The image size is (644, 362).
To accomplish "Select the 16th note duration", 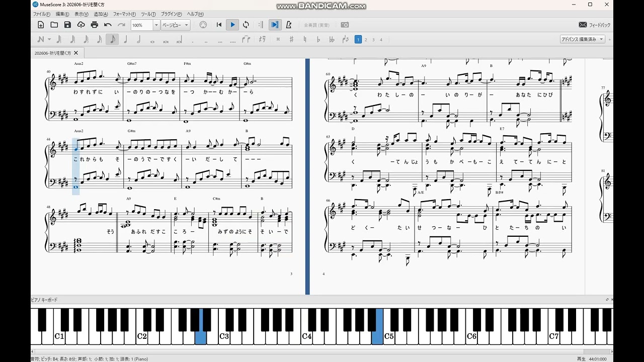I will (99, 39).
